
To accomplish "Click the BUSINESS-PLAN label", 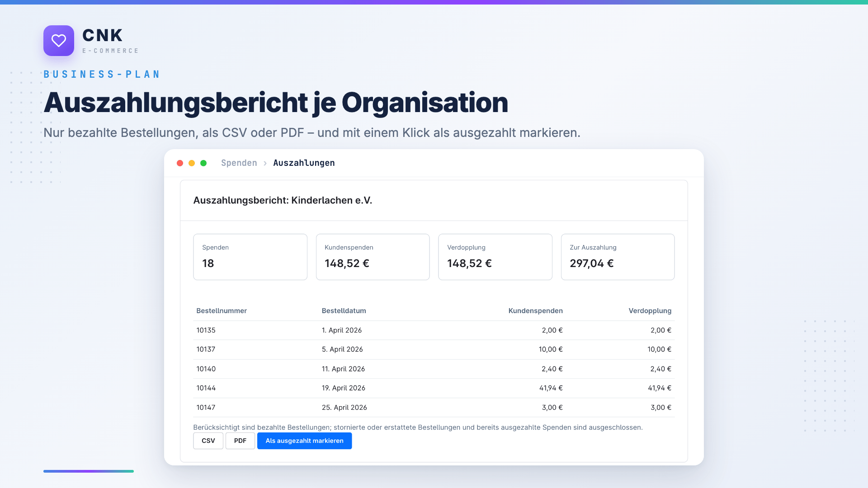I will [102, 74].
